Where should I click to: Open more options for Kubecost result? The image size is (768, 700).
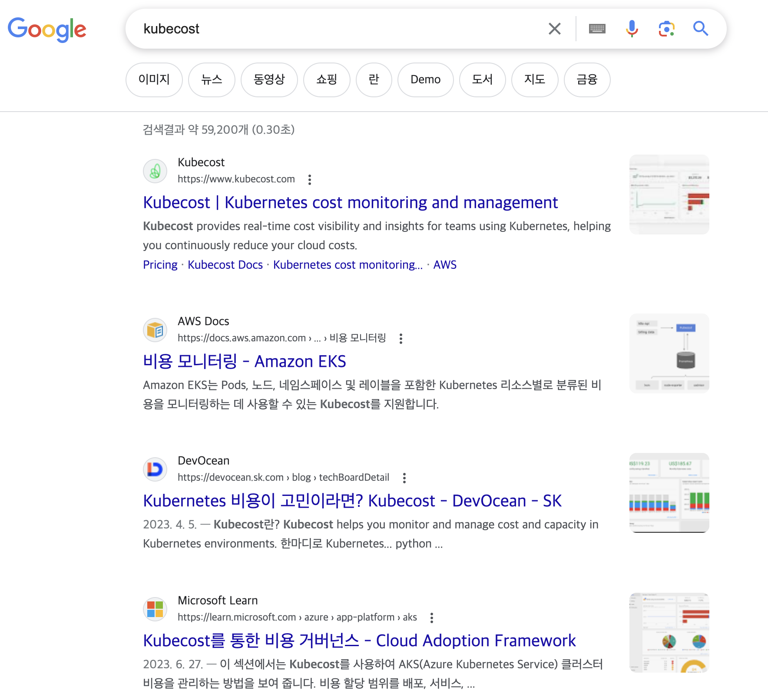click(310, 179)
